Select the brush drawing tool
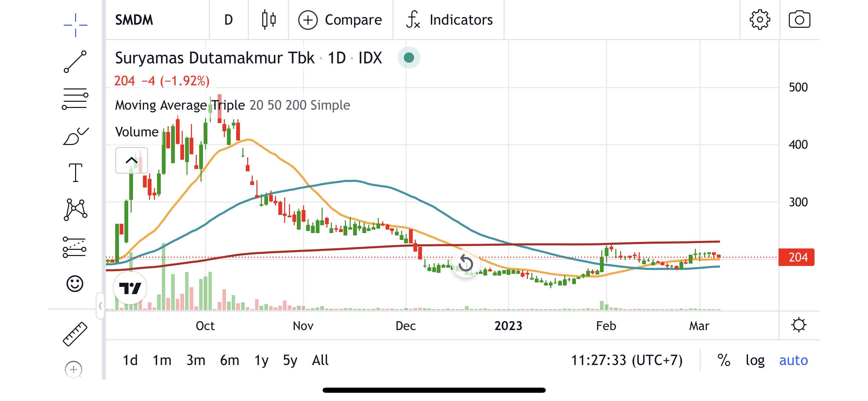This screenshot has width=868, height=401. point(75,136)
